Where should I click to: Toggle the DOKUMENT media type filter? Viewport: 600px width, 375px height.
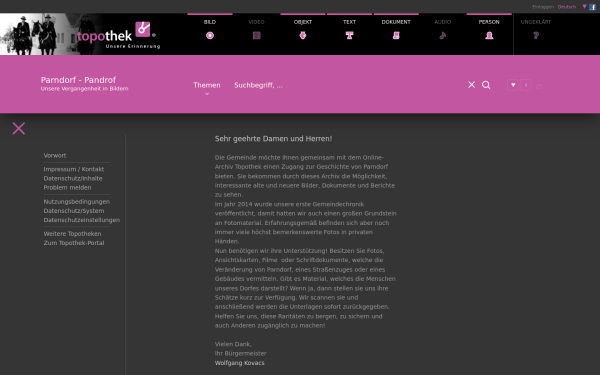(396, 30)
